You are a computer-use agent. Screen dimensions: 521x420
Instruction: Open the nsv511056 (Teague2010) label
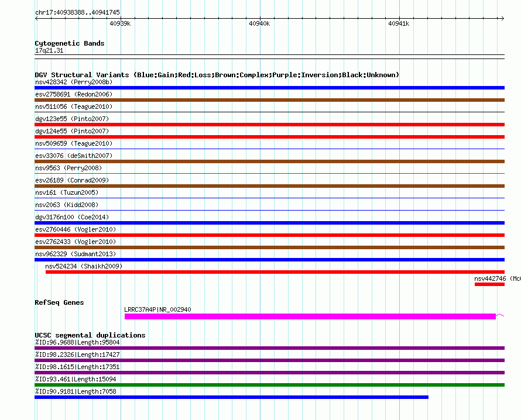click(x=74, y=106)
